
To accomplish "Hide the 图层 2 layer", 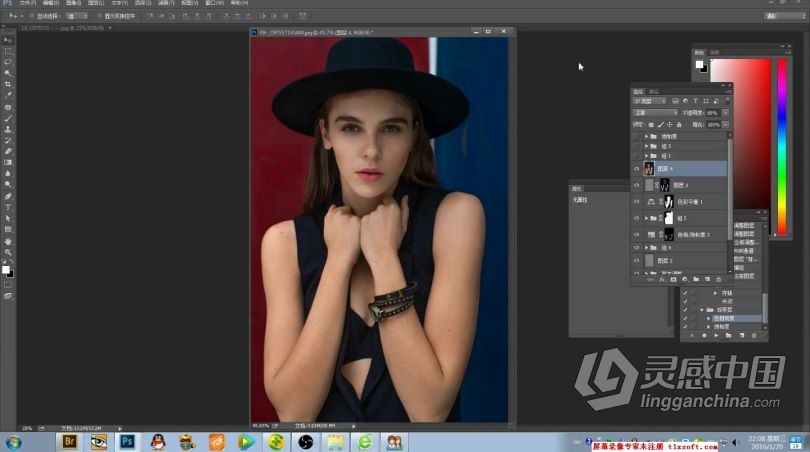I will tap(636, 261).
